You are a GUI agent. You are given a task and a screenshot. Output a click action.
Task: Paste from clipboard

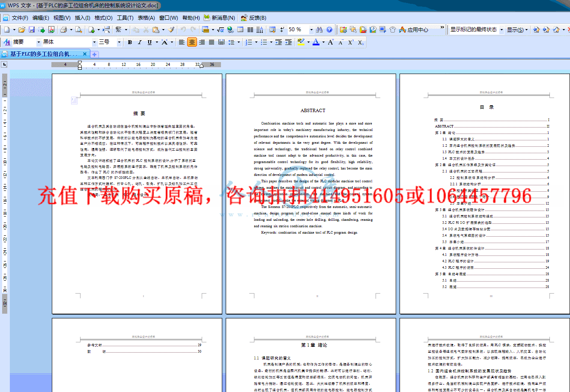point(155,30)
